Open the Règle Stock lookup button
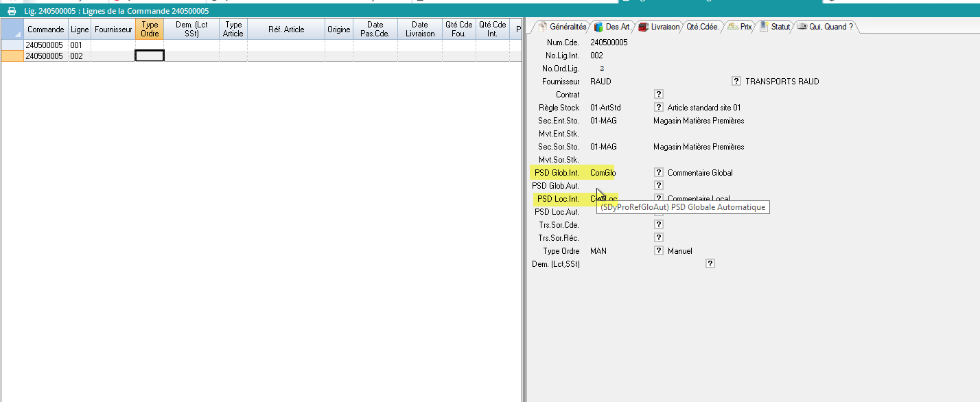The image size is (980, 402). point(658,108)
